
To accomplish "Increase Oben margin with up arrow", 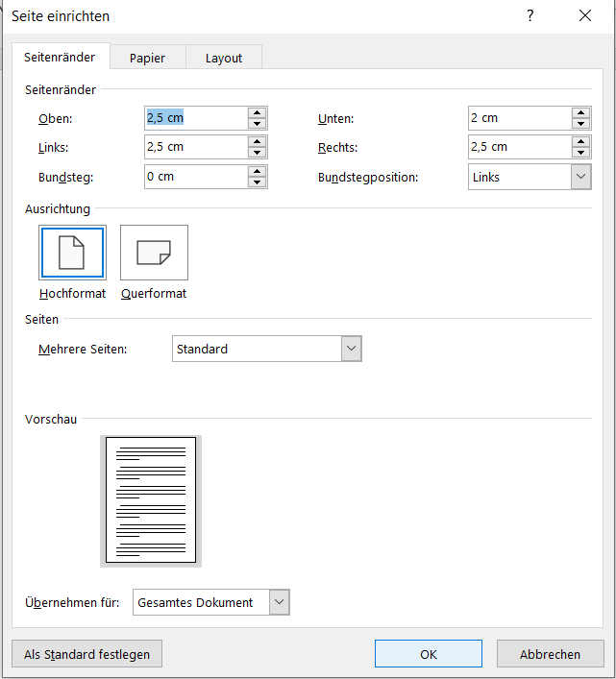I will [257, 112].
